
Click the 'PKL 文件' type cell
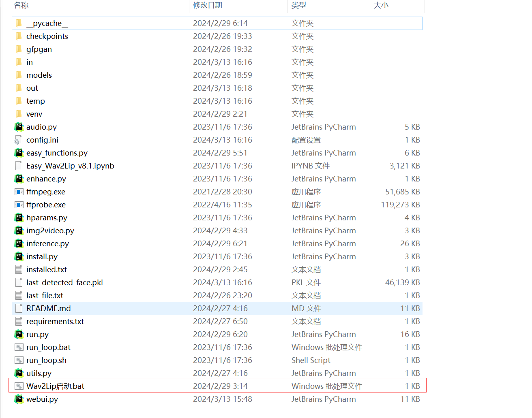click(x=306, y=282)
